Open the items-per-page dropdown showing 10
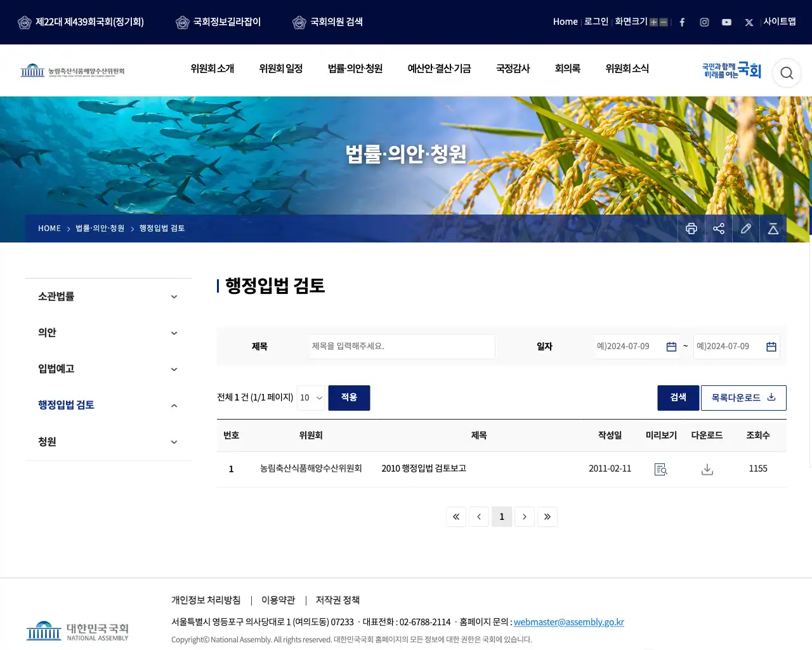This screenshot has width=812, height=650. point(311,398)
